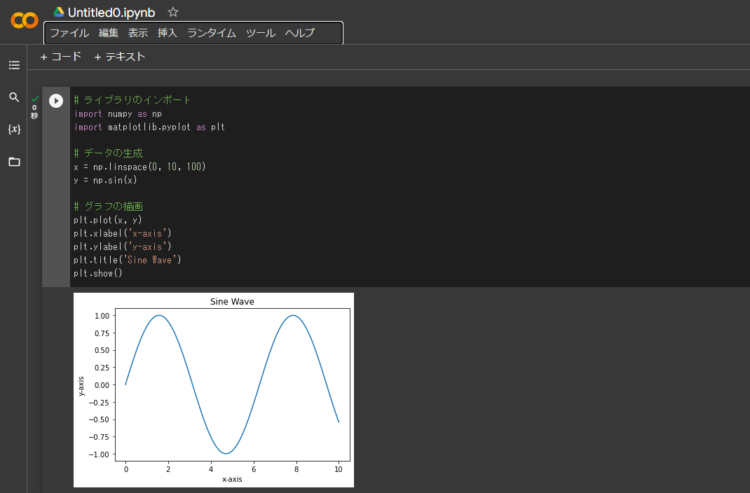Click the comment line データの生成

[x=108, y=153]
